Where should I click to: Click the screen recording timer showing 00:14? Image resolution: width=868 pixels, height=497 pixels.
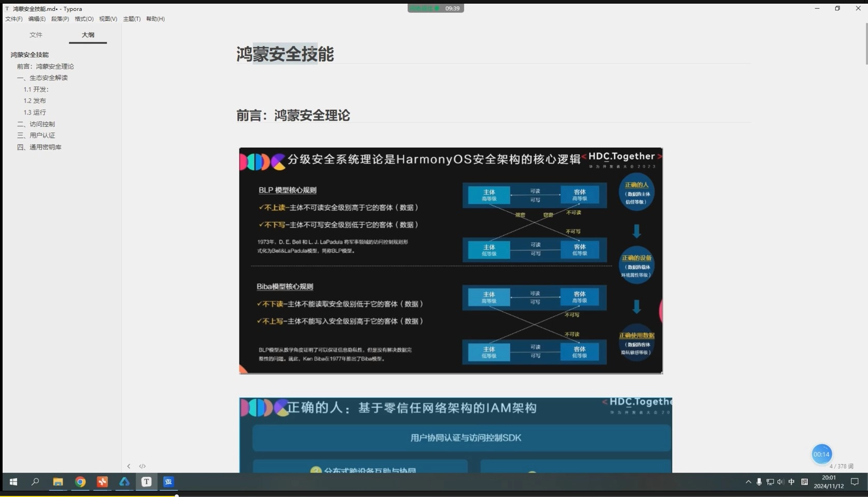point(821,454)
